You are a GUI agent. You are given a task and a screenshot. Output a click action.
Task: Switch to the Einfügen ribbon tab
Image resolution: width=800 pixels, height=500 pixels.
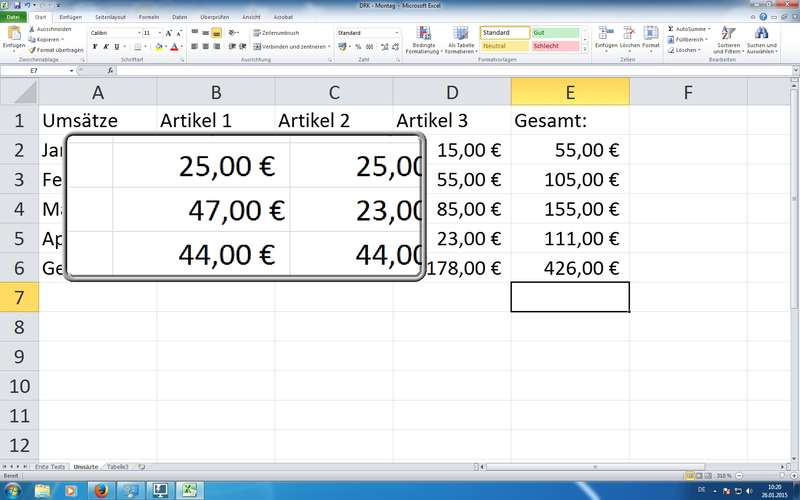[x=70, y=17]
